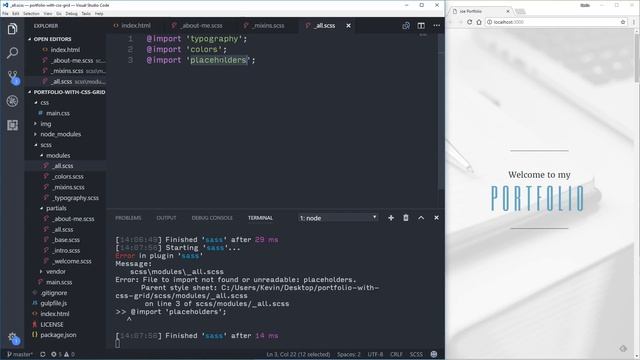Change the SCSS language mode in the status bar
The width and height of the screenshot is (640, 360).
click(x=416, y=354)
